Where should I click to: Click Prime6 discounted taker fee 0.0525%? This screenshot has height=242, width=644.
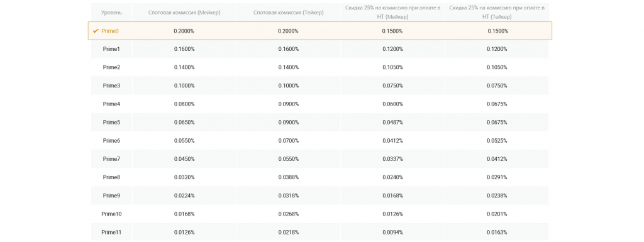click(x=497, y=141)
